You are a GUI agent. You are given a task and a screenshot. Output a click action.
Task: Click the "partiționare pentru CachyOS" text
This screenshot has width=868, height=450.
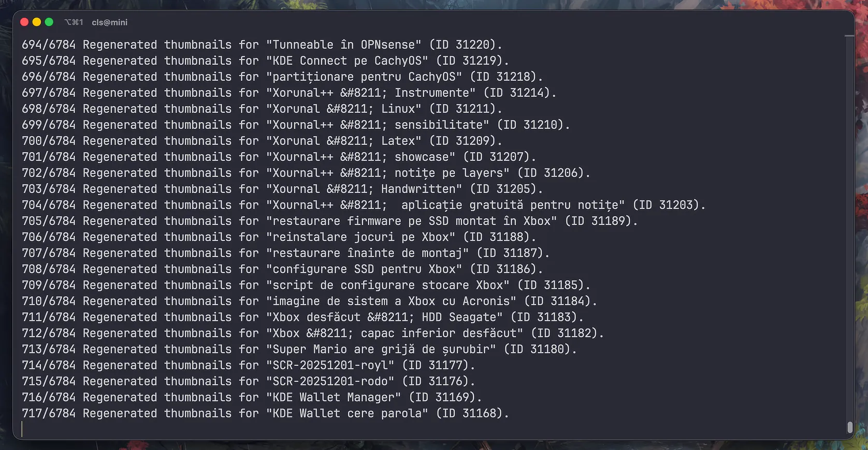[x=364, y=77]
